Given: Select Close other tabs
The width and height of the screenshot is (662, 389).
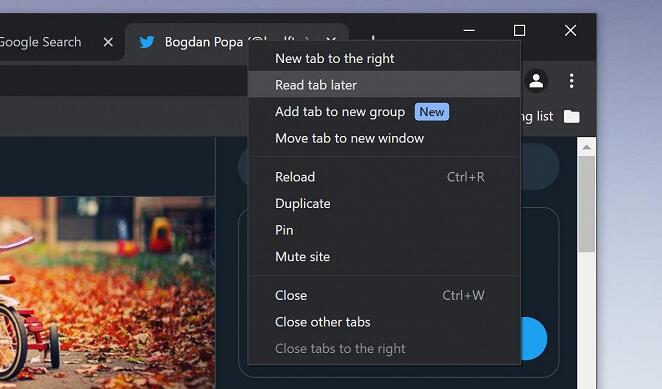Looking at the screenshot, I should click(384, 322).
